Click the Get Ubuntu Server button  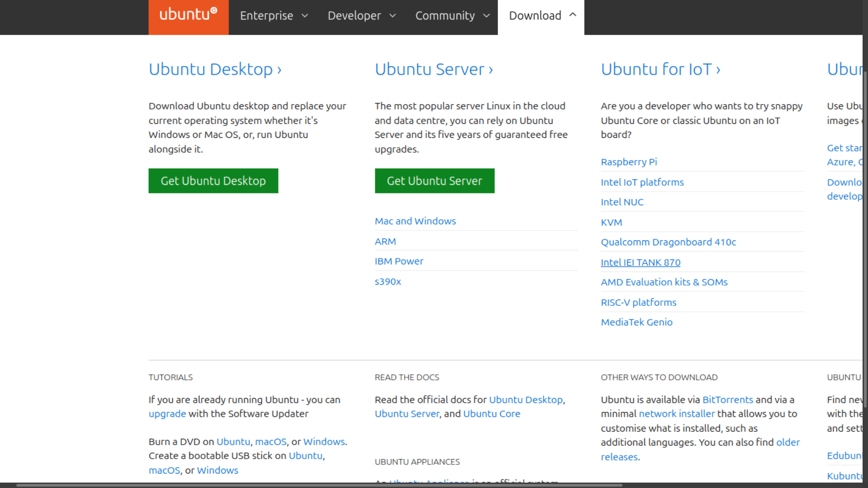tap(434, 181)
